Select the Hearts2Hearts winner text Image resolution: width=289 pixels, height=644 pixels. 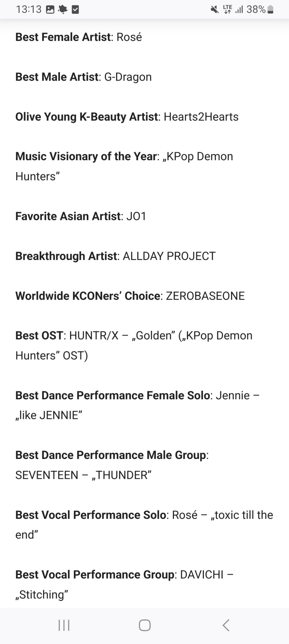(201, 117)
